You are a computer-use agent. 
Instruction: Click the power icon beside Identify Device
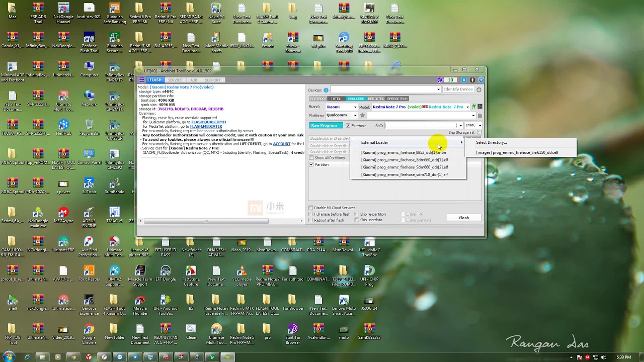[479, 89]
